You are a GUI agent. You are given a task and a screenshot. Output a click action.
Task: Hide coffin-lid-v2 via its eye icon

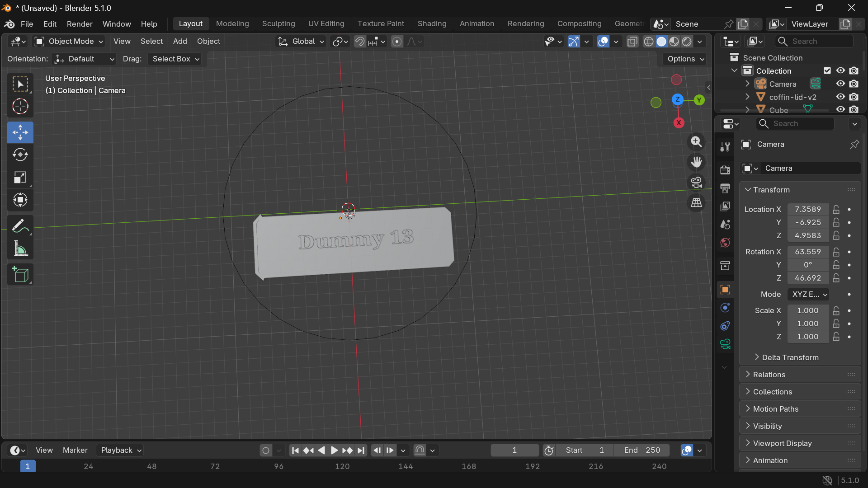(840, 97)
